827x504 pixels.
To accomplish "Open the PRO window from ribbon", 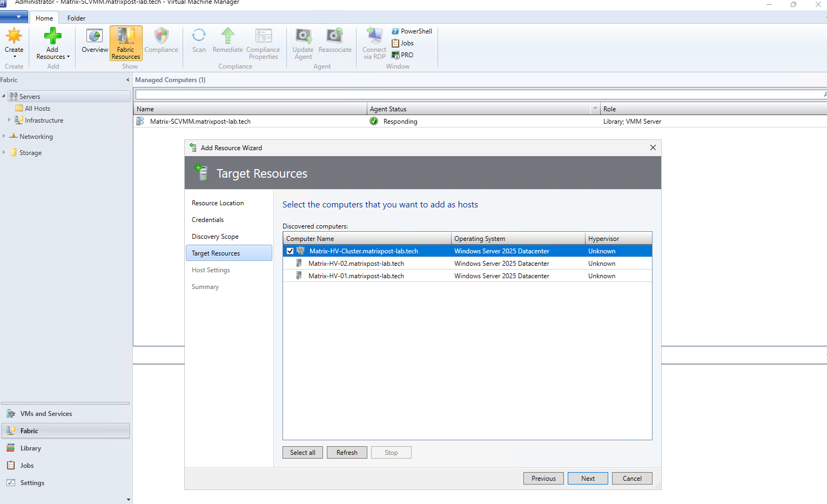I will 402,55.
